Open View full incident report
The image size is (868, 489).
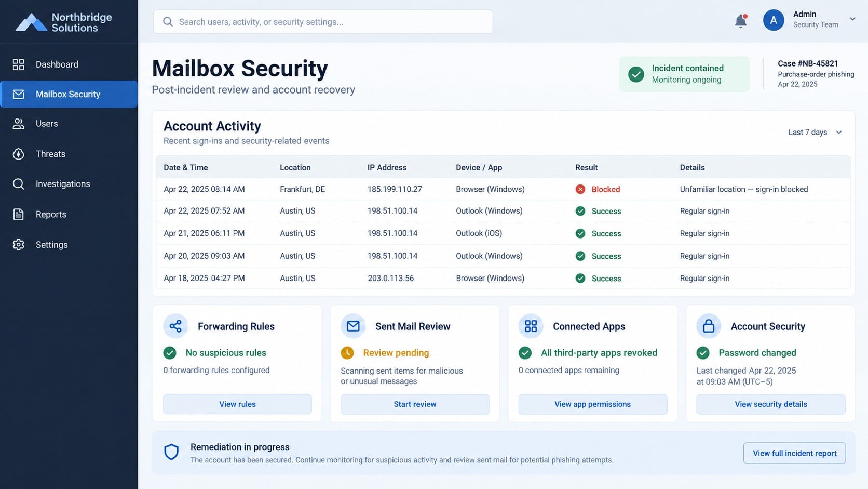click(794, 453)
